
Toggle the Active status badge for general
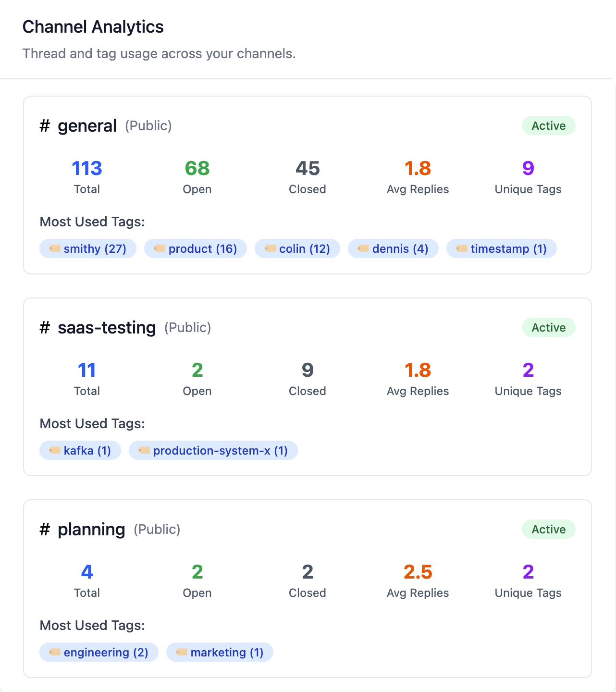(548, 125)
